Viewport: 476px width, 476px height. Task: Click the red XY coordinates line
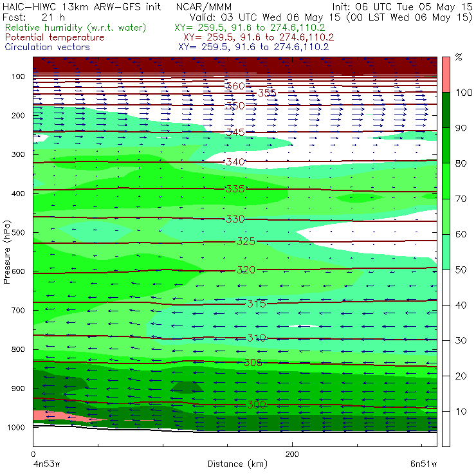pyautogui.click(x=259, y=37)
